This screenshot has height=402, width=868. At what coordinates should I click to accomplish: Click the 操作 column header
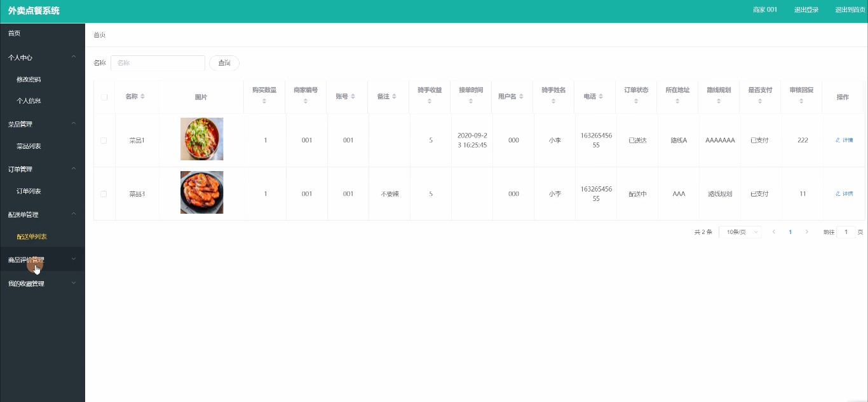coord(843,97)
